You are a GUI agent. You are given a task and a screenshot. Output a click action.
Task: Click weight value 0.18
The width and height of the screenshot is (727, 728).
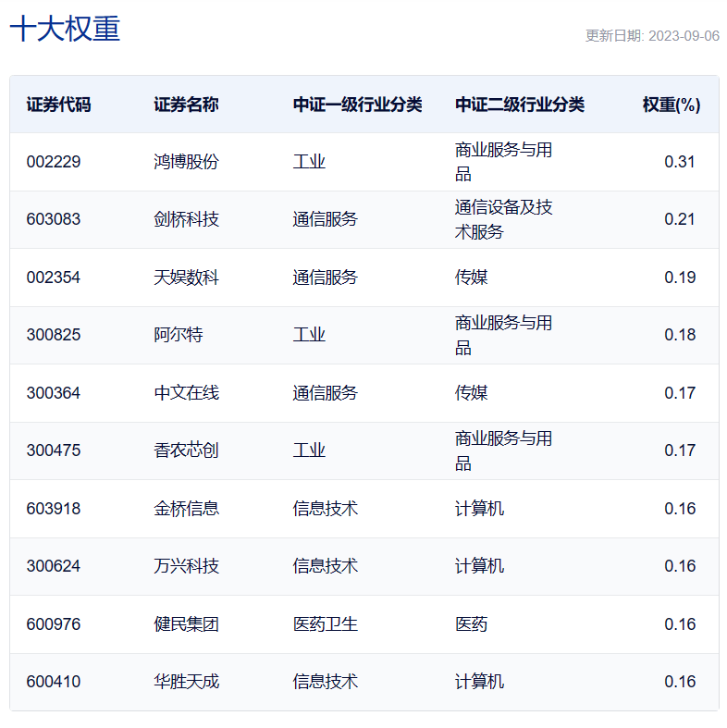[680, 335]
